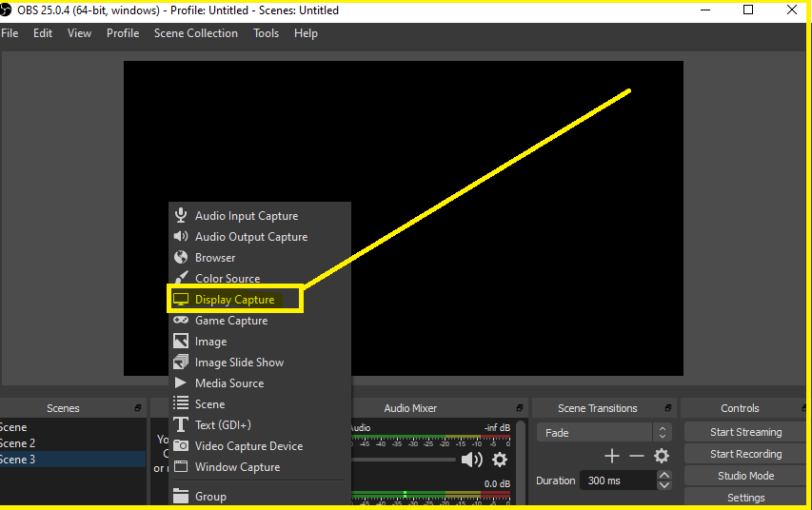Click the Audio Mixer scrollbar
Viewport: 812px width, 510px height.
click(x=521, y=462)
